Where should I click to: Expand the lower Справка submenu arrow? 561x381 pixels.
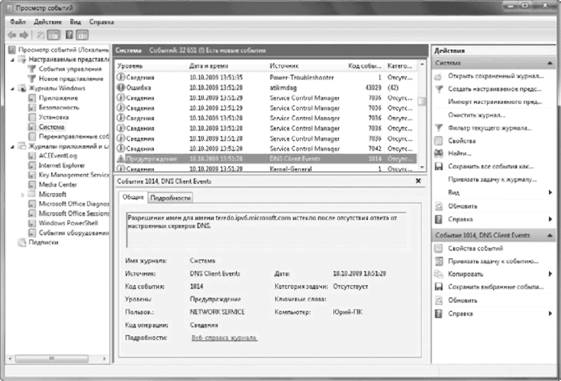coord(550,314)
